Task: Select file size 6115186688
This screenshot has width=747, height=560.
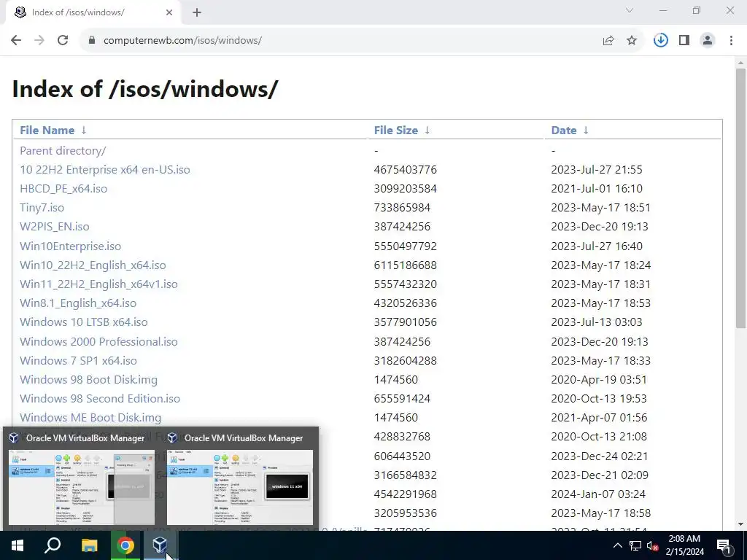Action: coord(406,265)
